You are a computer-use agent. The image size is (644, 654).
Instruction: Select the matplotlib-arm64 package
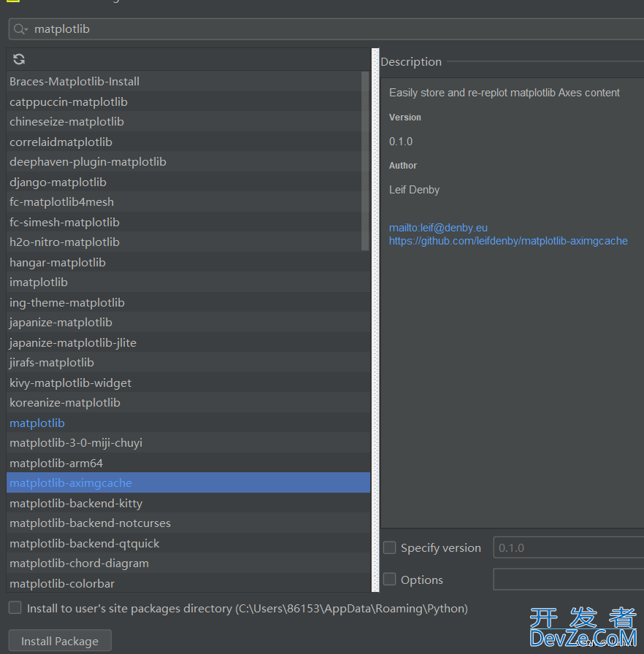click(188, 463)
